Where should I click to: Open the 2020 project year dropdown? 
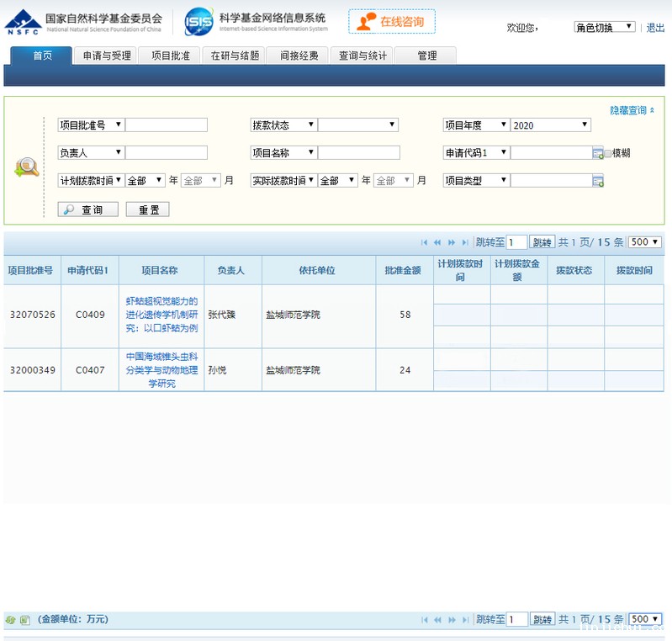pyautogui.click(x=550, y=125)
